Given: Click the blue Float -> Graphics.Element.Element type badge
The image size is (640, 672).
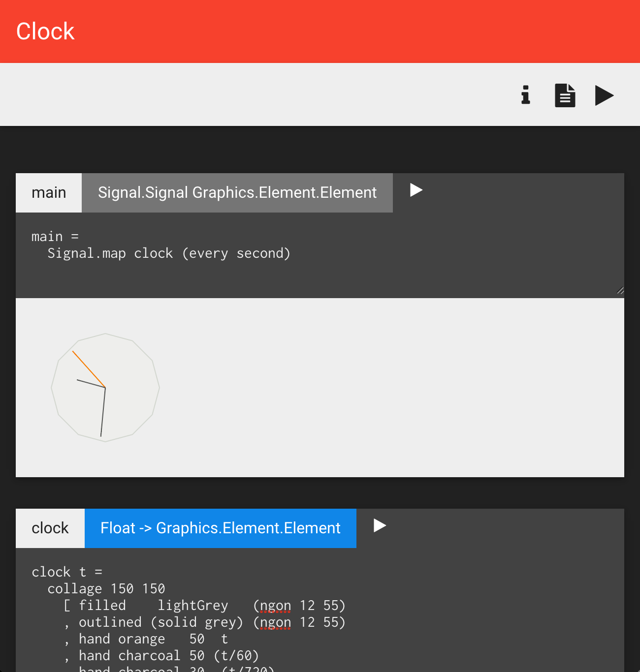Looking at the screenshot, I should tap(221, 528).
